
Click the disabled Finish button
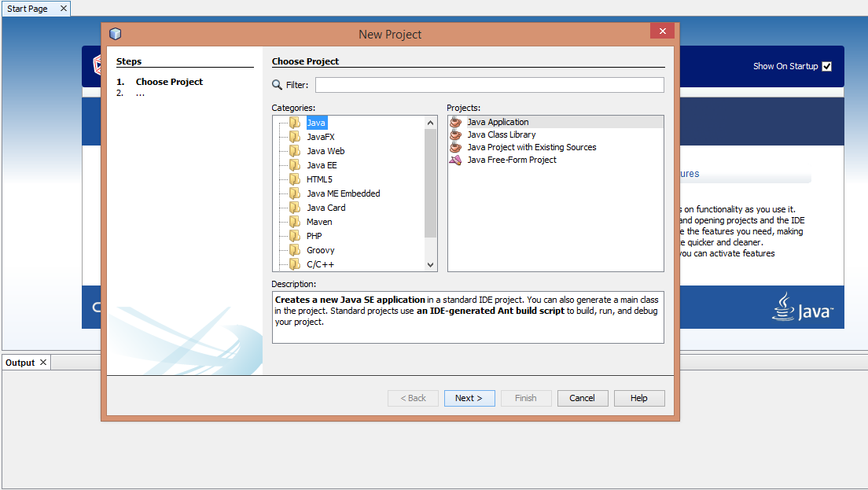pos(526,398)
